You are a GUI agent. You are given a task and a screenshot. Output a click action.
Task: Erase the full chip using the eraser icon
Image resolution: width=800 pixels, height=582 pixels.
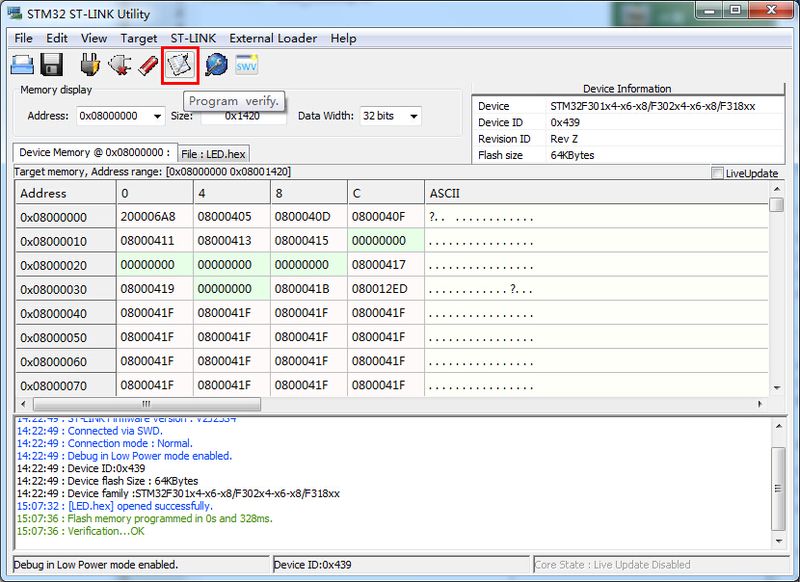pyautogui.click(x=148, y=65)
